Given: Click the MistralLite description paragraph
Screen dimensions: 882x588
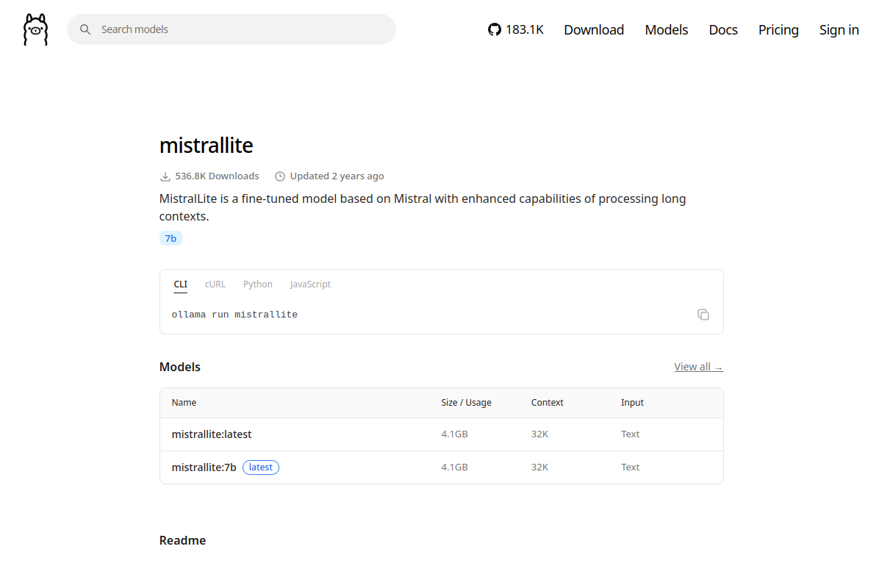Looking at the screenshot, I should point(423,207).
